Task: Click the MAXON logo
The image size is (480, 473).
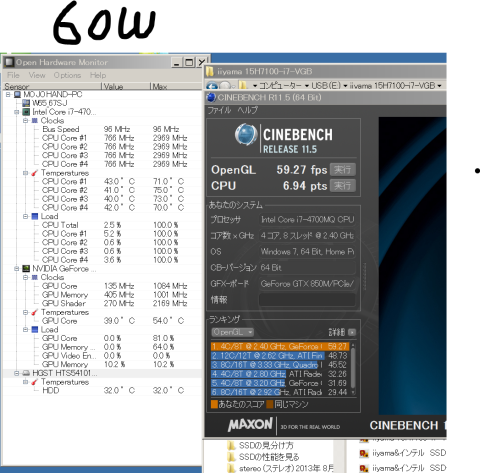Action: click(x=250, y=425)
